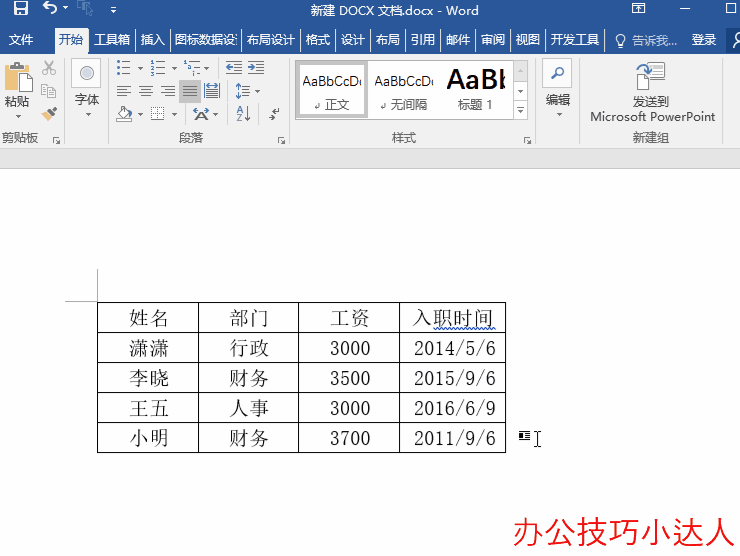The width and height of the screenshot is (740, 556).
Task: Click the Cut scissors icon
Action: click(x=49, y=68)
